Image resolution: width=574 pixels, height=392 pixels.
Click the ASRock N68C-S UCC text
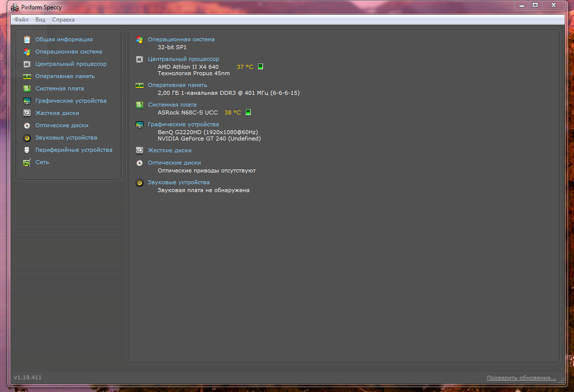pyautogui.click(x=188, y=112)
